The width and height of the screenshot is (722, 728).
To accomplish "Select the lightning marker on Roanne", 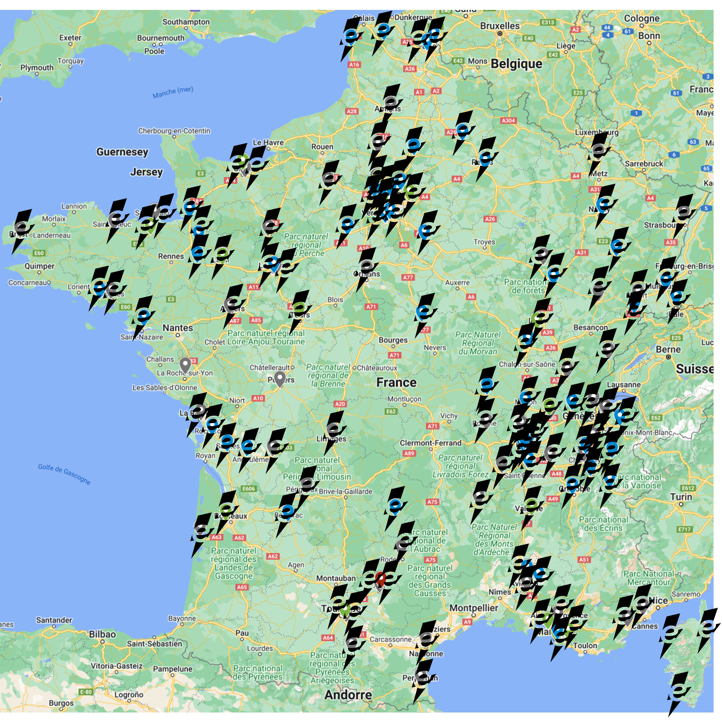I will click(485, 421).
